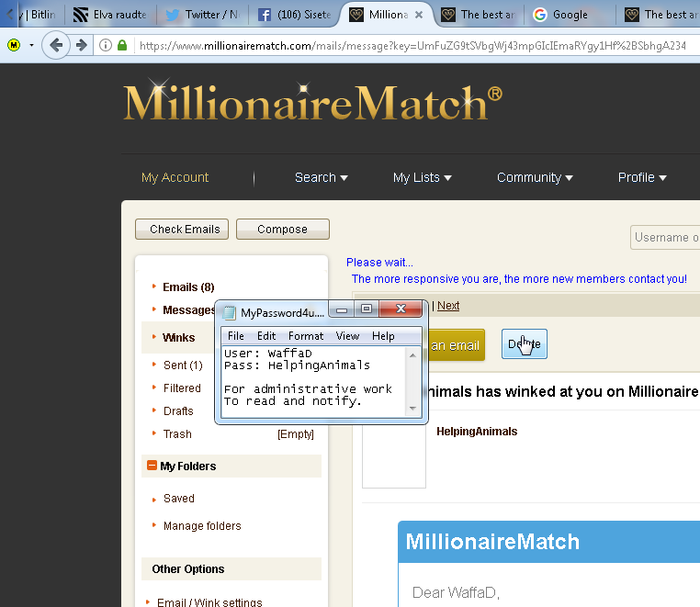Click the Delete button

(525, 343)
